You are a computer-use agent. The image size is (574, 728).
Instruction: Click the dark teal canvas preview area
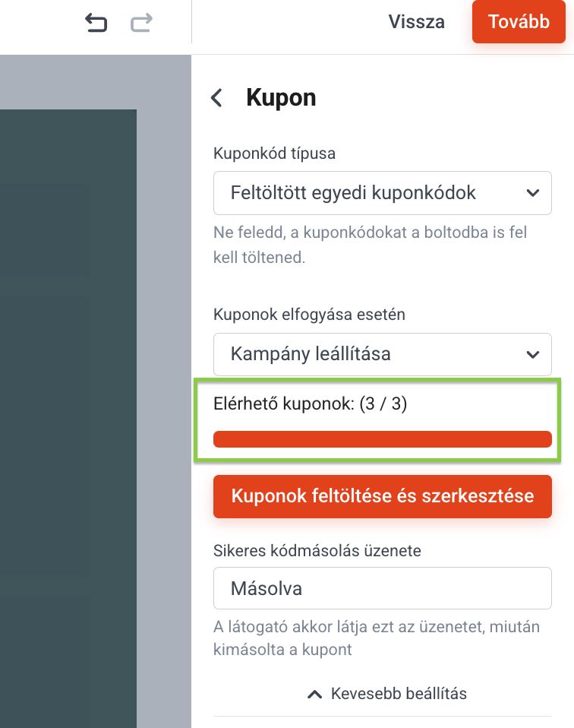click(68, 418)
